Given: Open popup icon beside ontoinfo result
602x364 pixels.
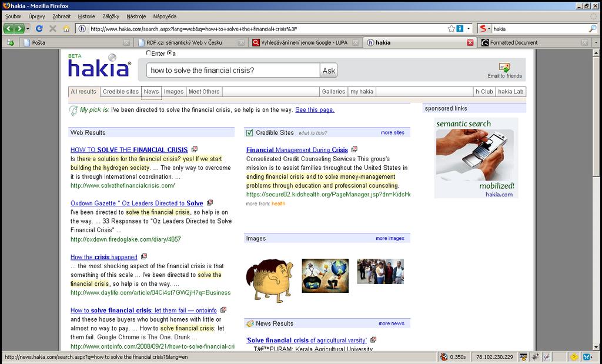Looking at the screenshot, I should (x=223, y=309).
